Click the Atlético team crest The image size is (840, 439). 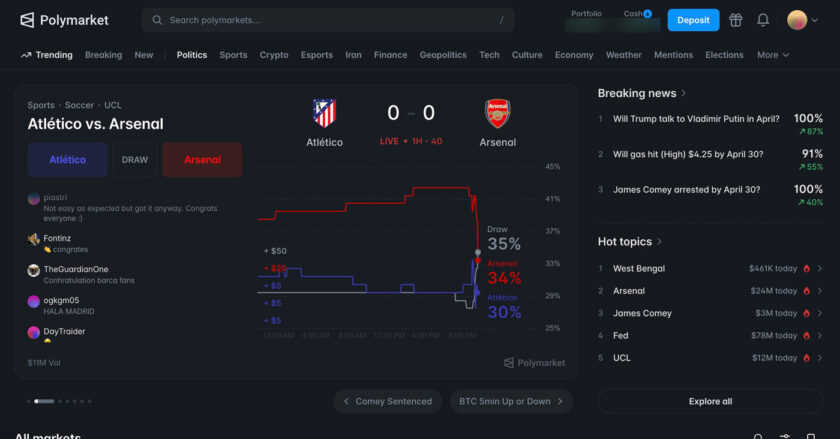(324, 113)
